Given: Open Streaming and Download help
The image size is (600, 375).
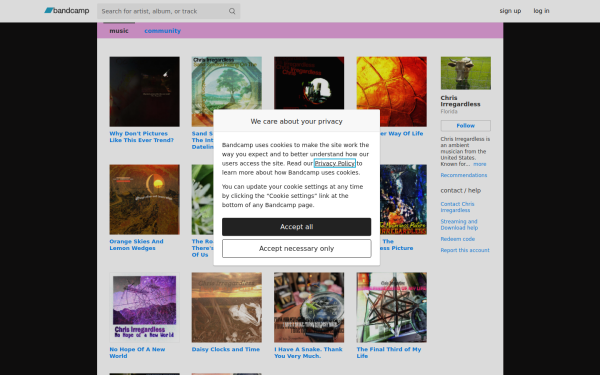Looking at the screenshot, I should pos(459,225).
